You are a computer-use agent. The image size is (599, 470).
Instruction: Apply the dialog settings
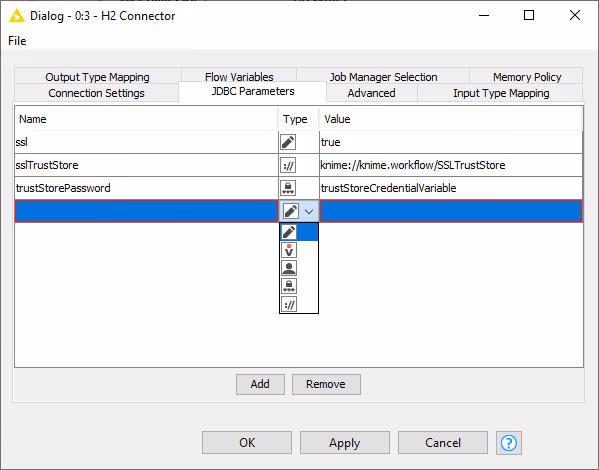(x=345, y=443)
